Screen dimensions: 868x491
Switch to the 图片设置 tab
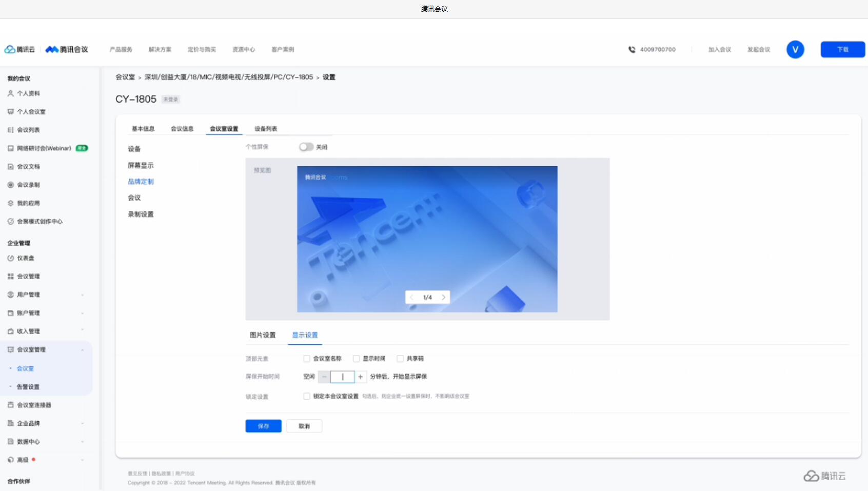[x=263, y=335]
